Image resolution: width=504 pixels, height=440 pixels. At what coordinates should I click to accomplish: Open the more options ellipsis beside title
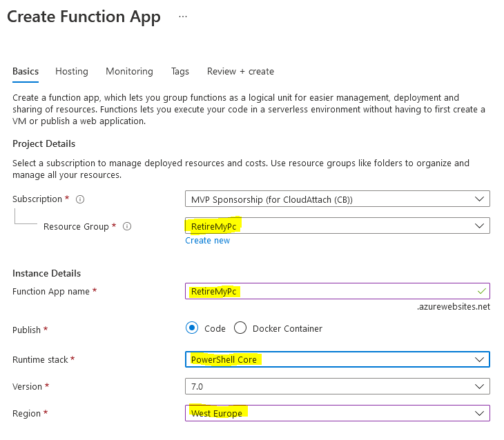182,17
